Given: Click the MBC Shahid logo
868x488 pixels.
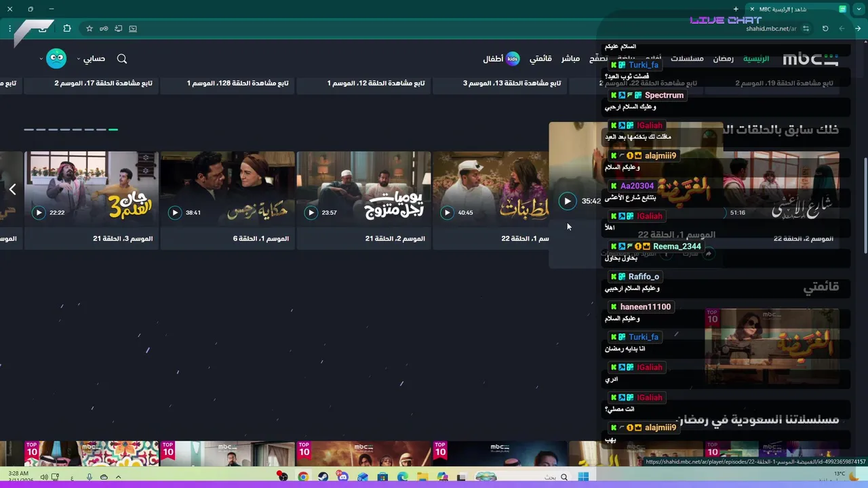Looking at the screenshot, I should pos(810,59).
